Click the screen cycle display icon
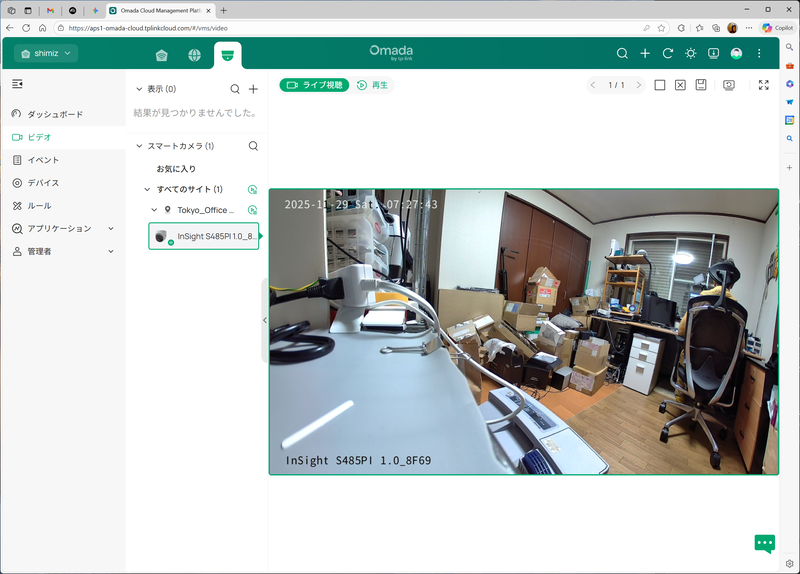800x574 pixels. (729, 85)
